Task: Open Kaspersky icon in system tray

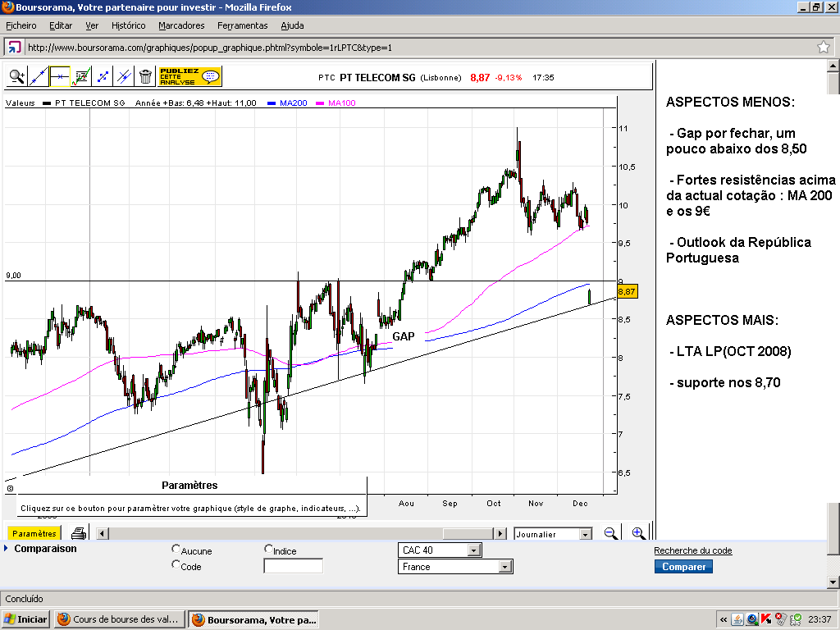Action: (x=766, y=620)
